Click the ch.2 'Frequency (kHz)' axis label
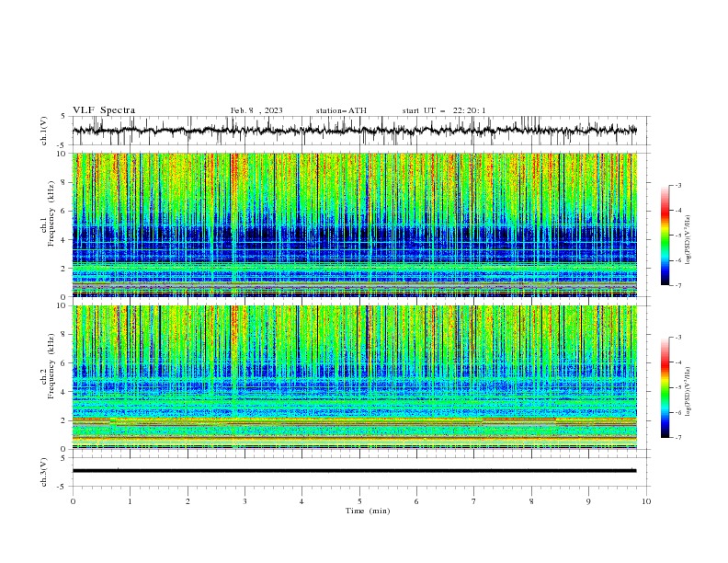The image size is (728, 563). click(x=51, y=366)
